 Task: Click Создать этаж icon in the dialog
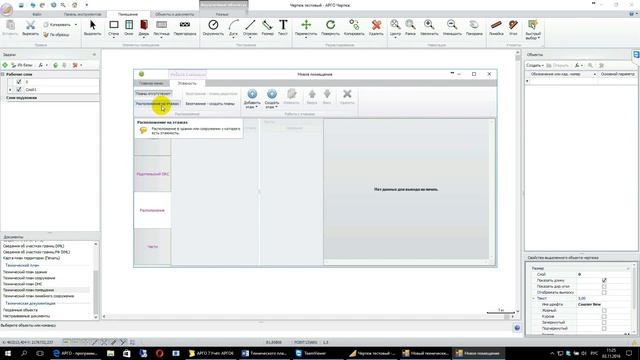272,94
